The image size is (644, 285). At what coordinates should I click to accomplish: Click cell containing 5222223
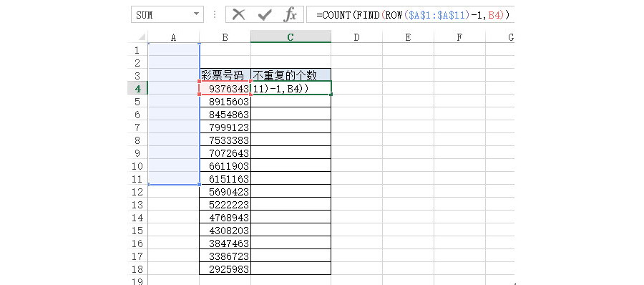(x=225, y=204)
